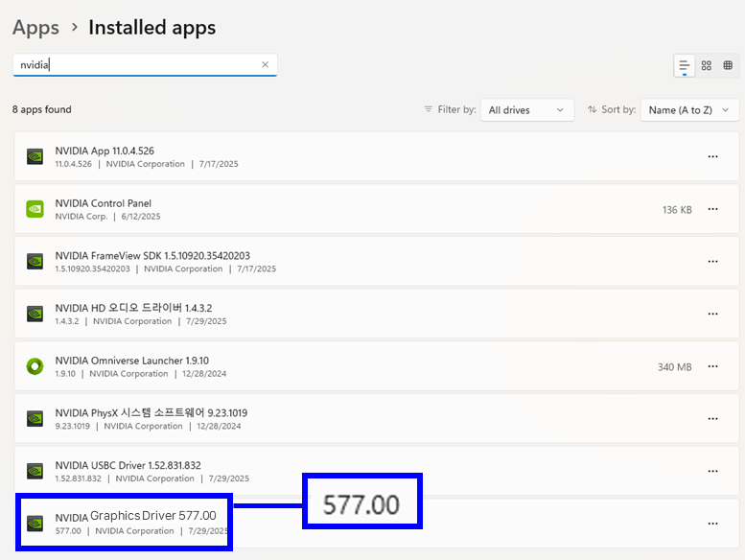Click the NVIDIA Omniverse Launcher icon
The image size is (745, 560).
point(35,366)
